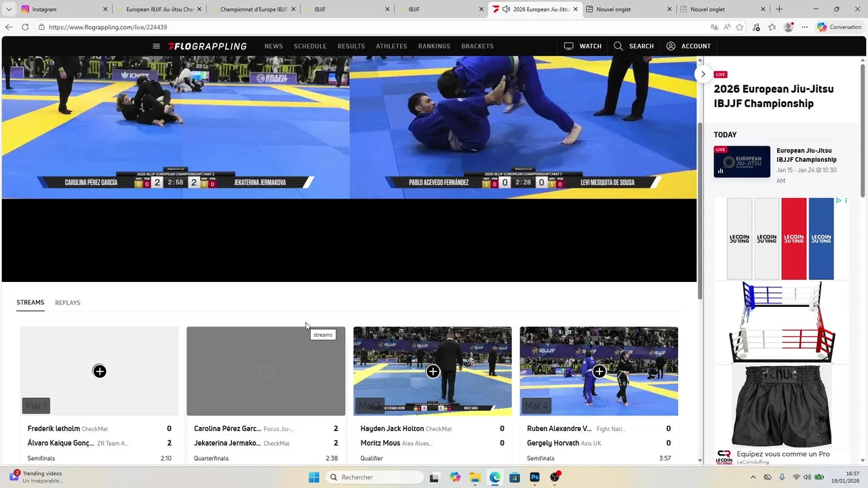The width and height of the screenshot is (868, 488).
Task: Switch to Championnat d'Europe IBJJF tab
Action: (x=252, y=9)
